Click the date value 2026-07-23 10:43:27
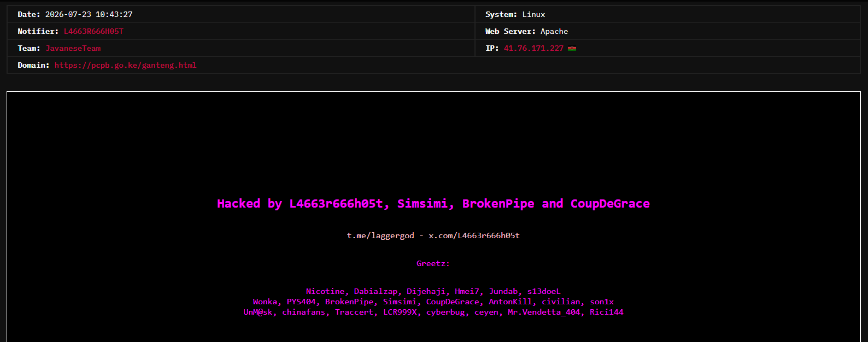868x342 pixels. (89, 15)
